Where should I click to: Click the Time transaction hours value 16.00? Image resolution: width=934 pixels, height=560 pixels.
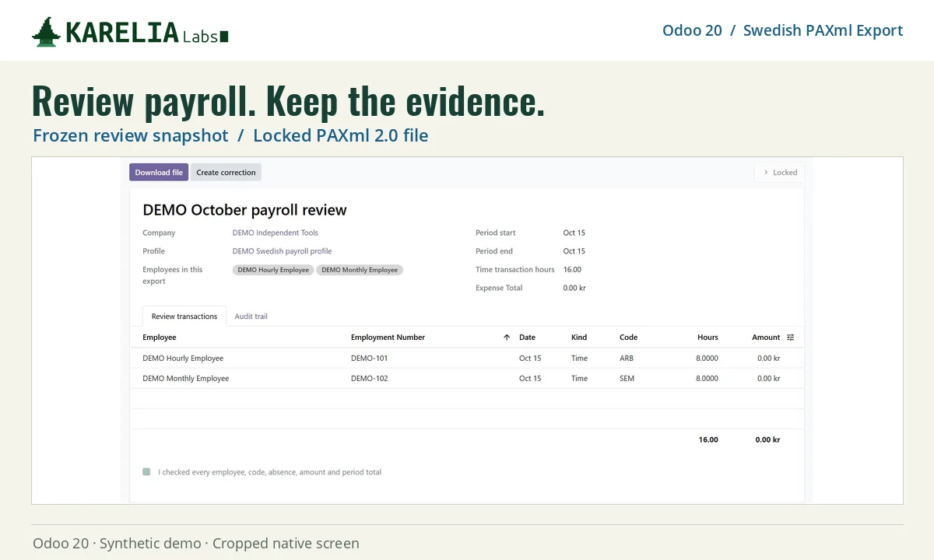click(x=572, y=270)
